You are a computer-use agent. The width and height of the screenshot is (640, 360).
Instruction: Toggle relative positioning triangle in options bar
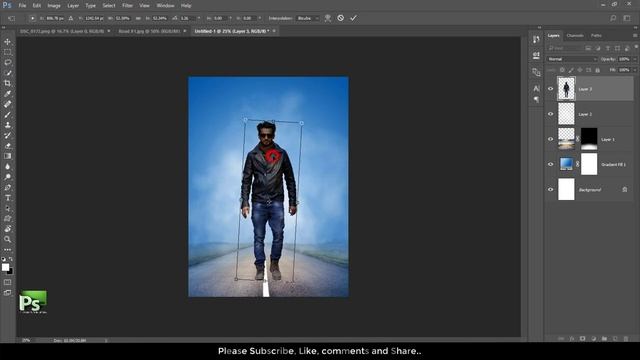point(71,18)
